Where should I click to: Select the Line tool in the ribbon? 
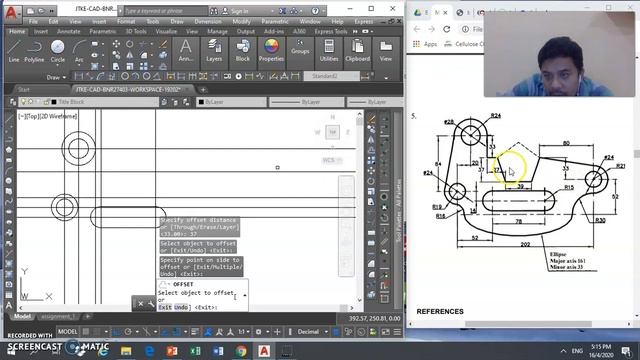point(14,51)
